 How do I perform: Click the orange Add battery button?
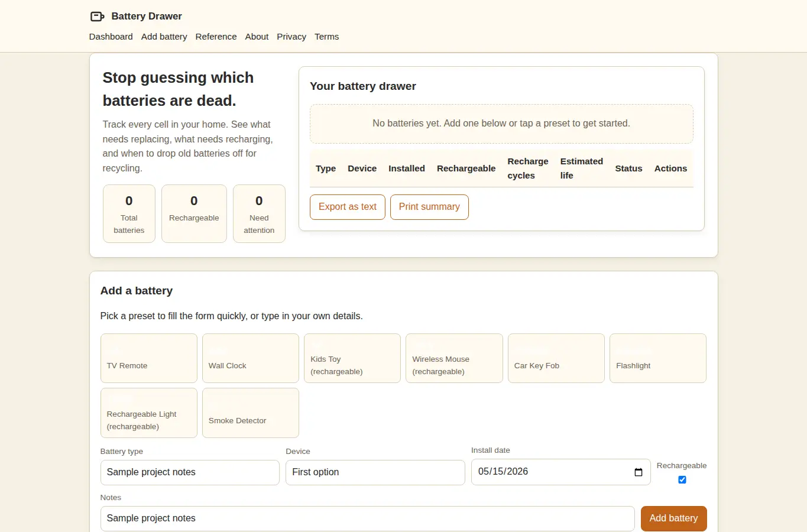click(674, 518)
